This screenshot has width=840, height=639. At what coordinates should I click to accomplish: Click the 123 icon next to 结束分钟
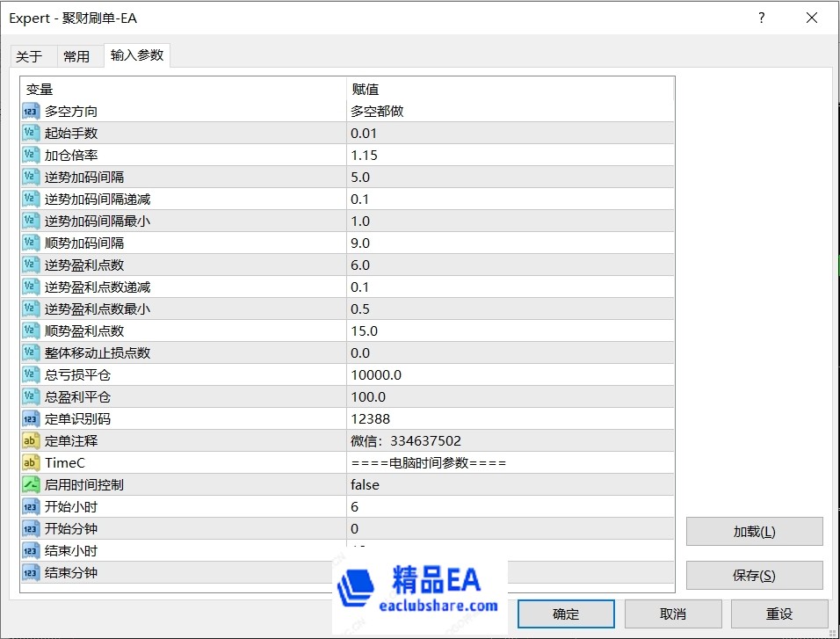(x=31, y=572)
